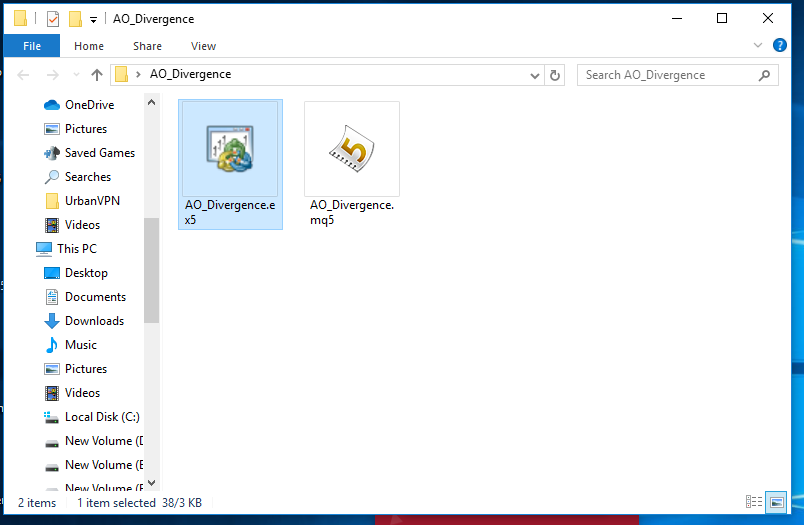The width and height of the screenshot is (804, 525).
Task: Expand the ribbon with the chevron
Action: click(758, 45)
